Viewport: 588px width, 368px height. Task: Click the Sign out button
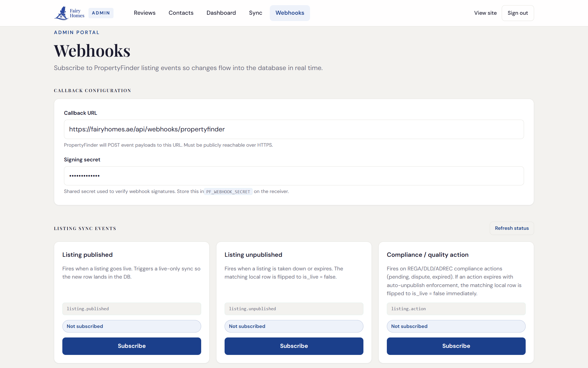click(x=517, y=13)
